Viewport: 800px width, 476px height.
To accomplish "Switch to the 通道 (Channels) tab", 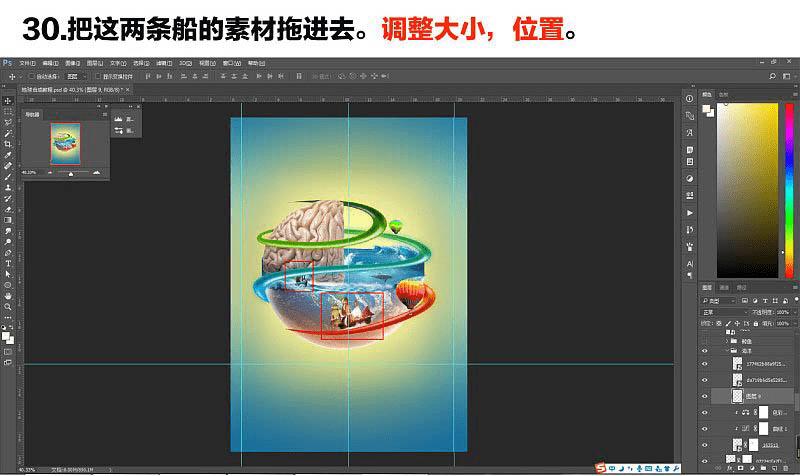I will point(724,288).
